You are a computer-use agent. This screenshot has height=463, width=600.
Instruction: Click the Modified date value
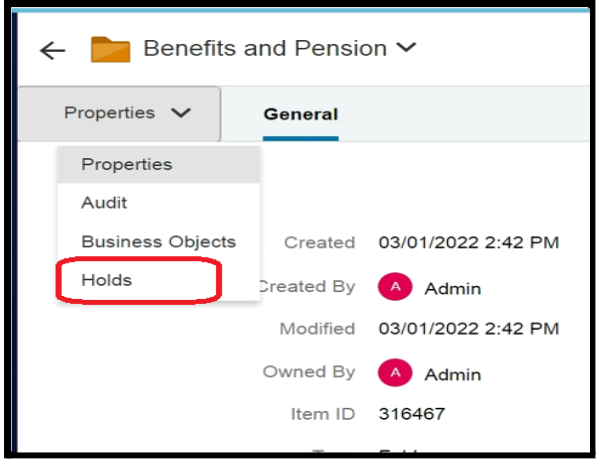pos(468,329)
